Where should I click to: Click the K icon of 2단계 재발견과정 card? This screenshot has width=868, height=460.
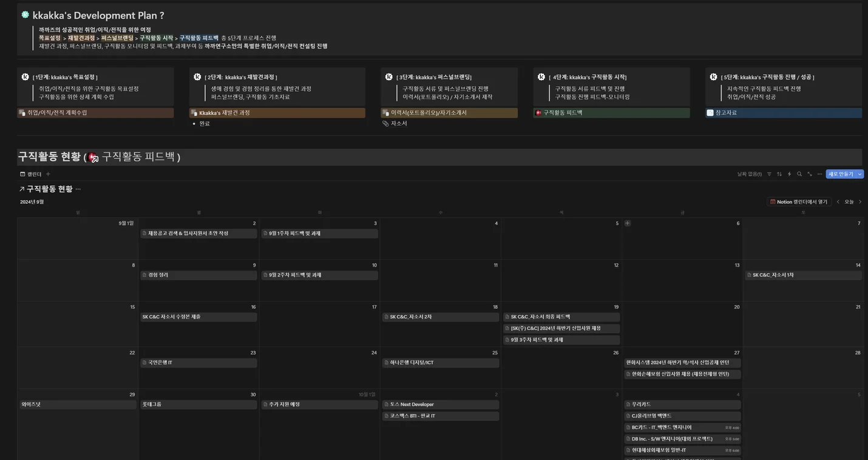click(197, 77)
